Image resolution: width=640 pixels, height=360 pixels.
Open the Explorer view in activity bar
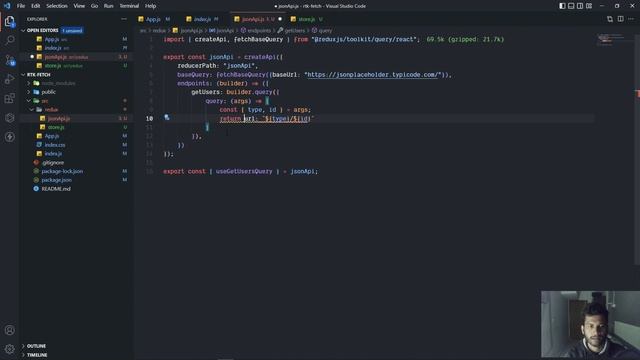click(9, 21)
